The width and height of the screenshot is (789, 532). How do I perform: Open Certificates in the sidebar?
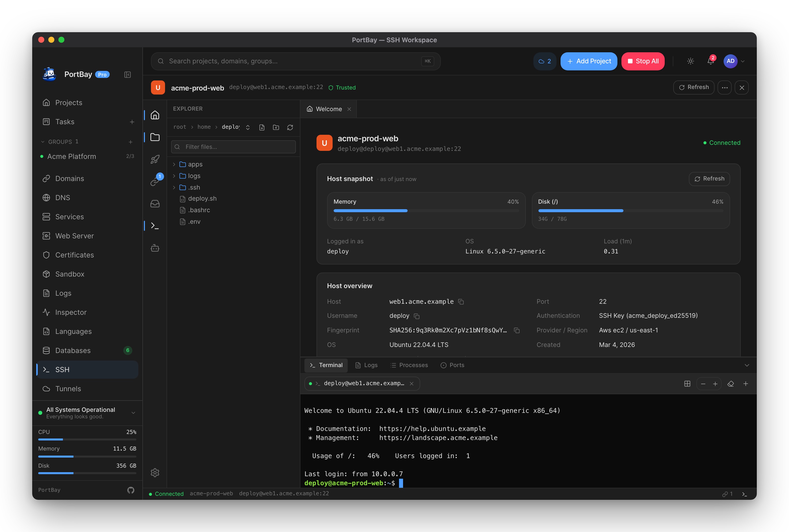tap(87, 255)
